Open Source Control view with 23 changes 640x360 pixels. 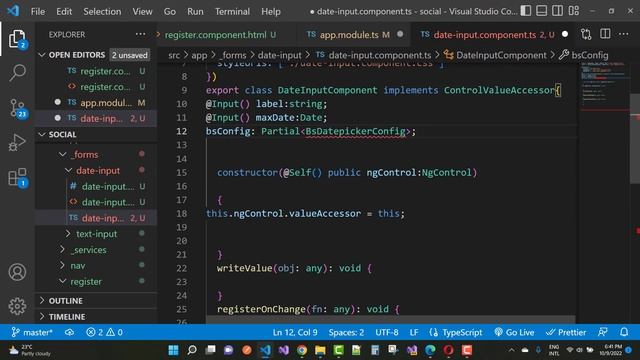tap(18, 109)
